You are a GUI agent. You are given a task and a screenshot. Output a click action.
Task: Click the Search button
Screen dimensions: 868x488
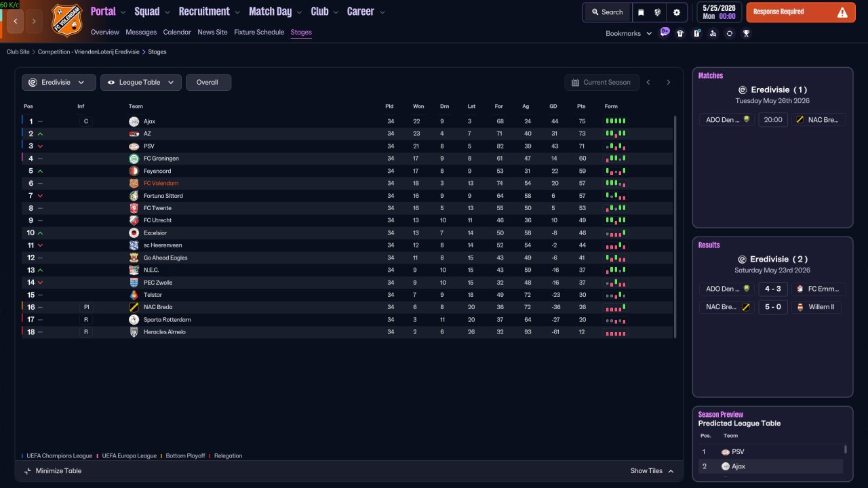coord(607,12)
